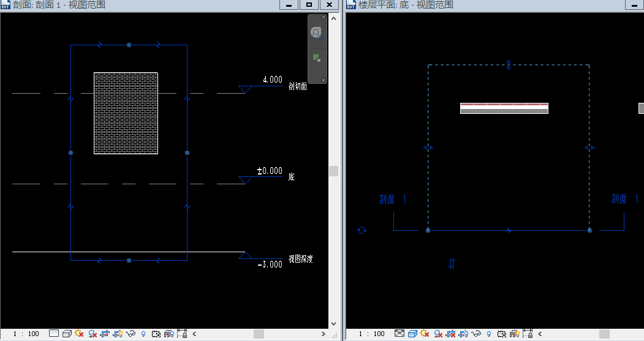Click vertical scrollbar down arrow in section view

click(x=333, y=323)
